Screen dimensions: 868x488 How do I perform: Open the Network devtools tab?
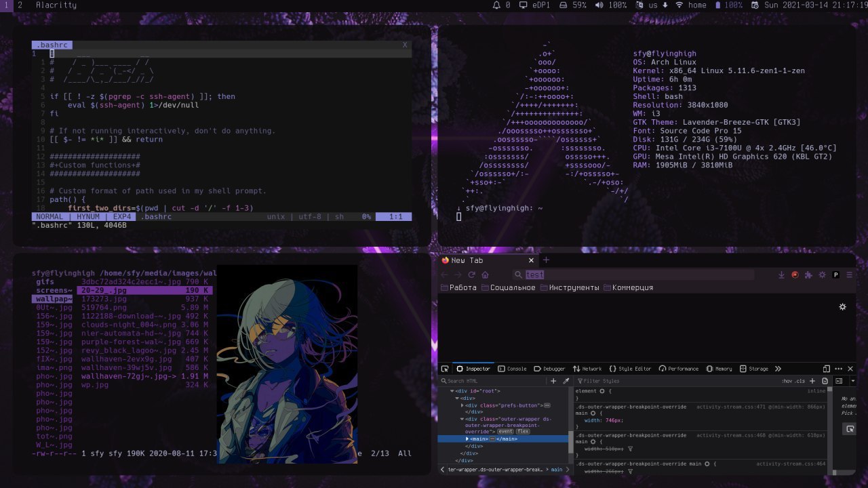point(587,369)
